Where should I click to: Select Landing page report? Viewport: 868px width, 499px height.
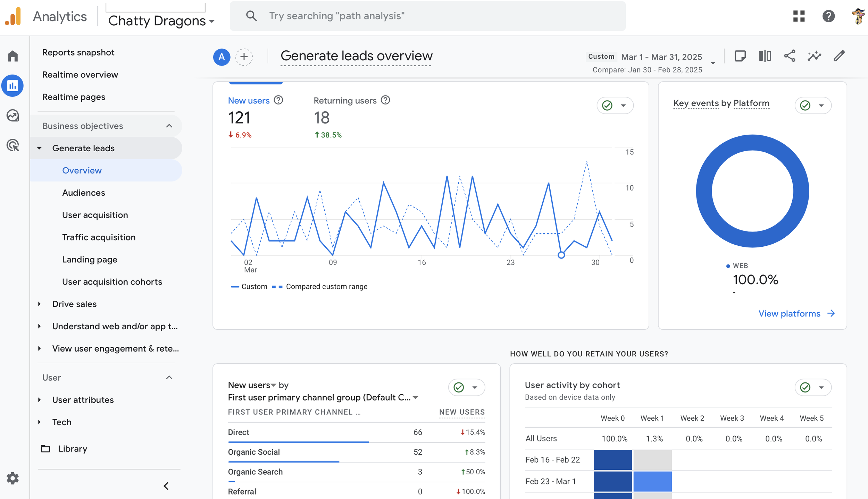click(x=90, y=260)
